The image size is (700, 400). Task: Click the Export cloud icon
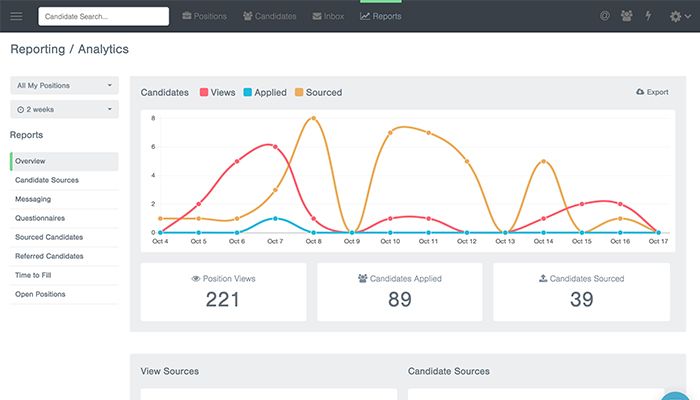point(640,92)
